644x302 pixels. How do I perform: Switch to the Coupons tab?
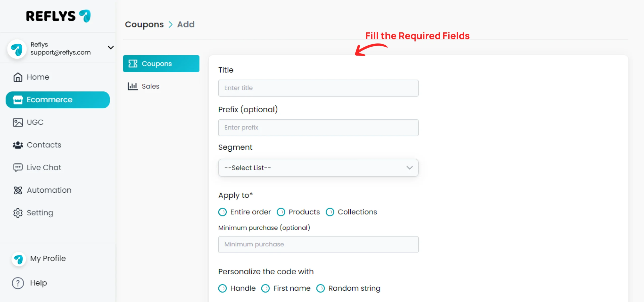[x=161, y=64]
